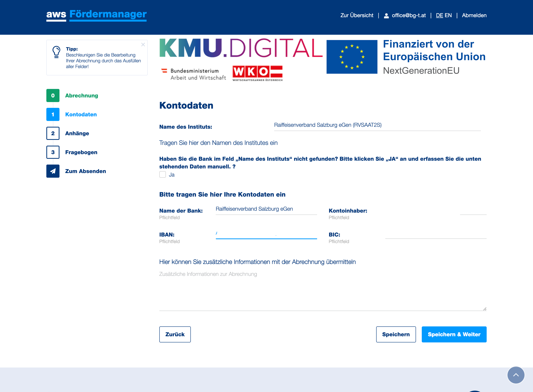Click the EU flag image

pyautogui.click(x=352, y=57)
